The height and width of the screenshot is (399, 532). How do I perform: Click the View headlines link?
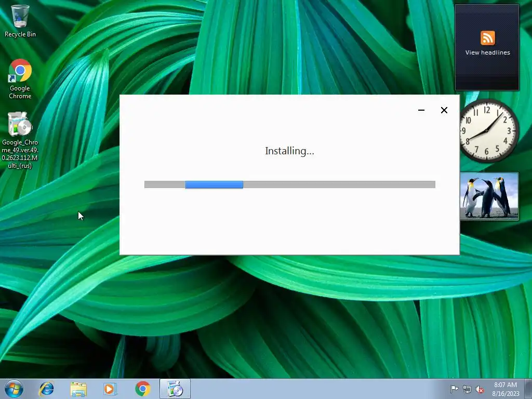(x=487, y=52)
